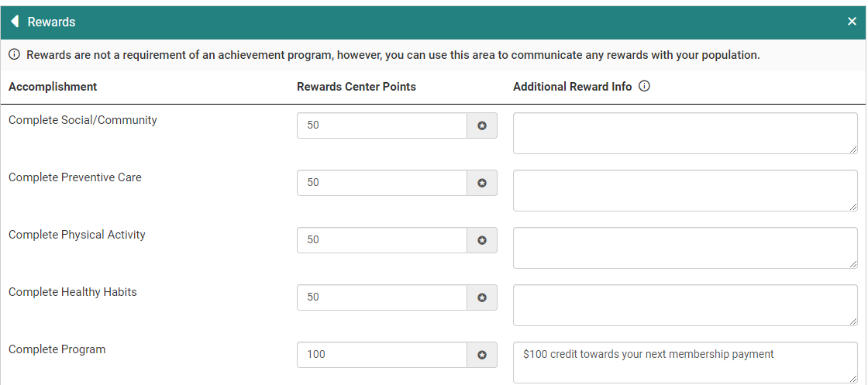Click star icon for Complete Social/Community points
The height and width of the screenshot is (385, 868).
tap(482, 125)
